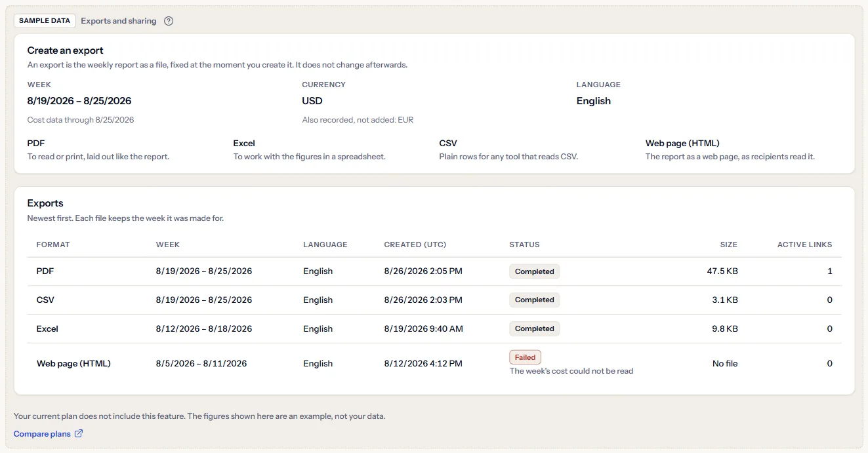The height and width of the screenshot is (453, 868).
Task: Click the SAMPLE DATA badge
Action: click(45, 21)
